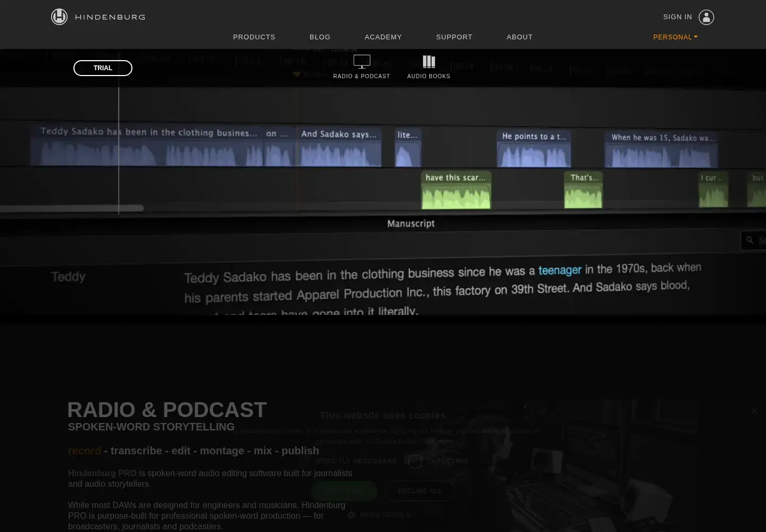Click the SIGN IN link

coord(678,17)
